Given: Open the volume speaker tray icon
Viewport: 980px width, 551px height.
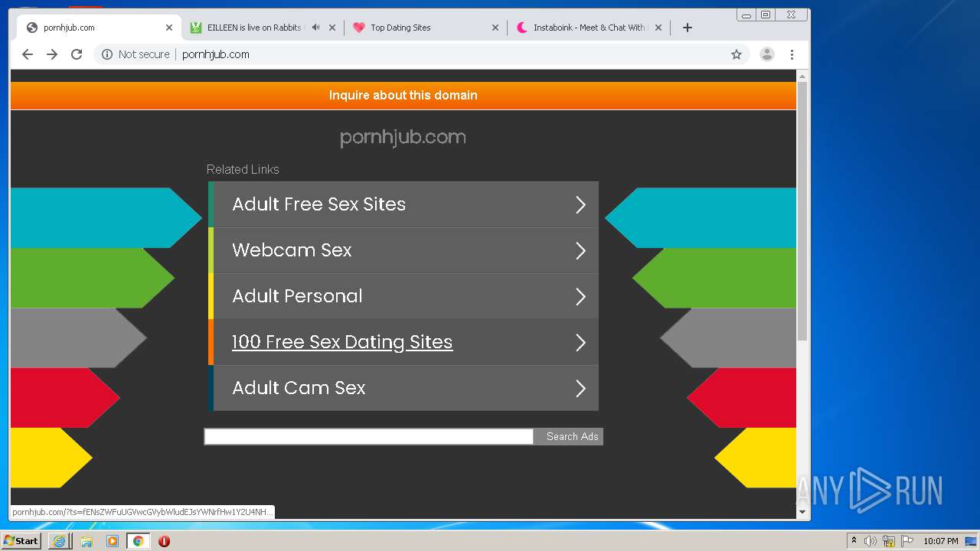Looking at the screenshot, I should point(871,541).
